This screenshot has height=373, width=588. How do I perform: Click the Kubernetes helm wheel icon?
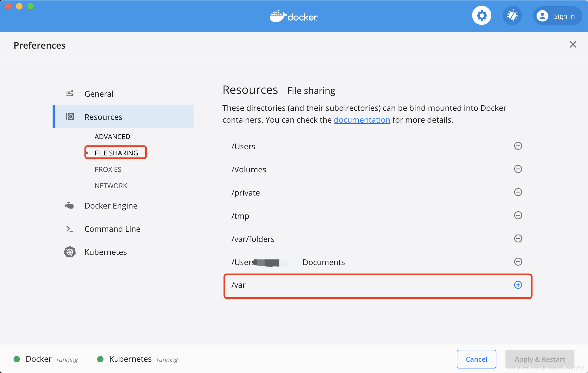pyautogui.click(x=70, y=252)
